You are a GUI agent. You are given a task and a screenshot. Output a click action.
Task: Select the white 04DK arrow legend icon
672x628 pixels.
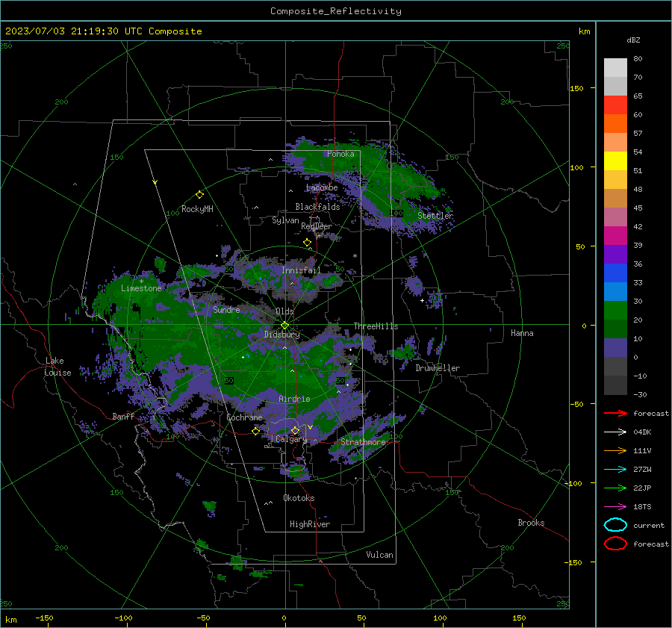pos(615,432)
